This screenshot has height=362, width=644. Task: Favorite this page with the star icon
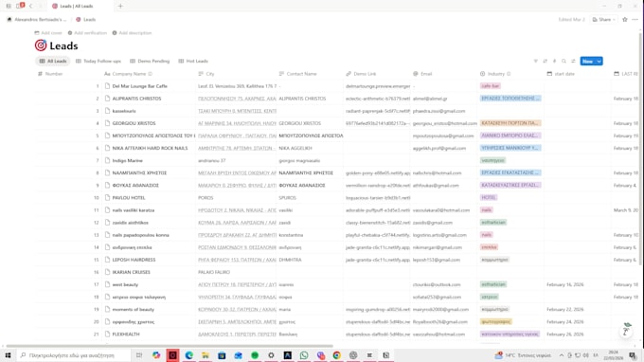625,19
